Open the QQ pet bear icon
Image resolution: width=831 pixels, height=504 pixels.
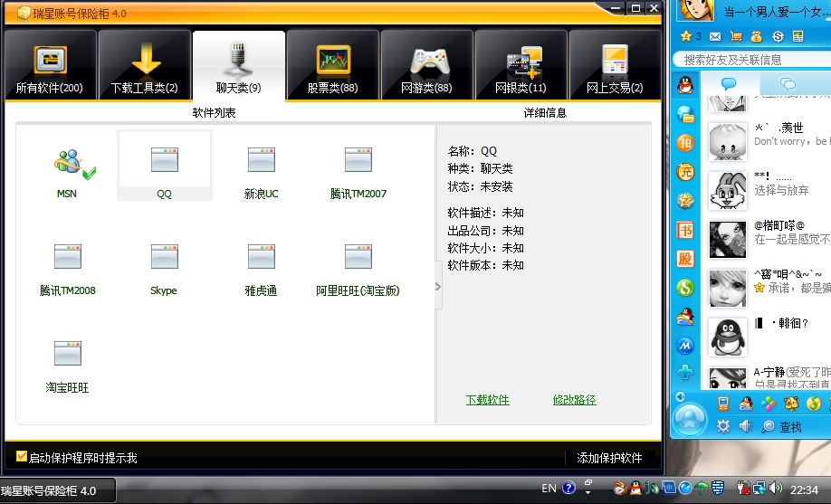click(791, 404)
